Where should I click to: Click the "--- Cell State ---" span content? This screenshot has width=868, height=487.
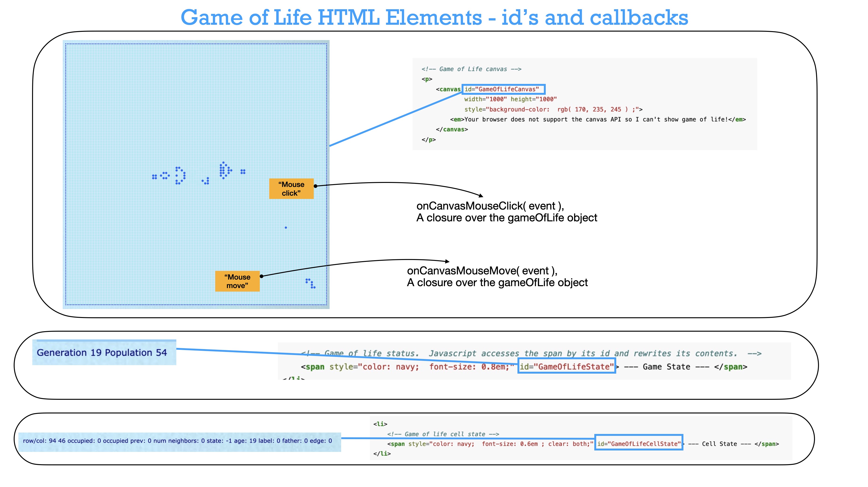[x=719, y=444]
